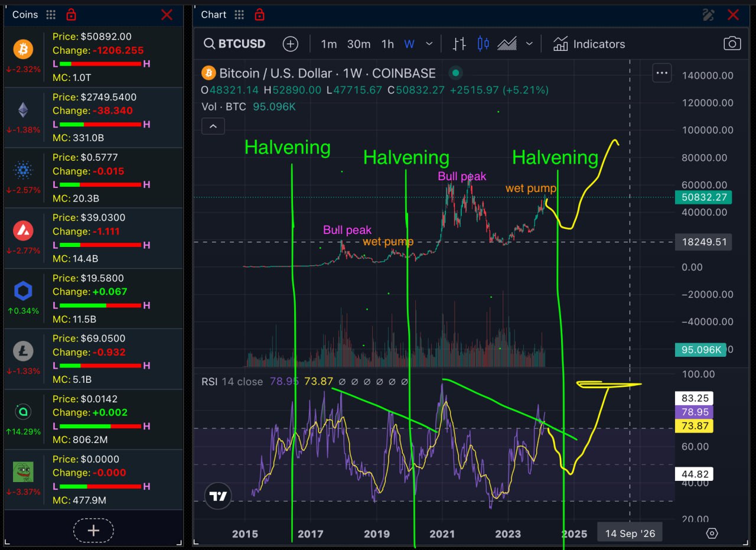
Task: Close the Chart panel
Action: point(733,15)
